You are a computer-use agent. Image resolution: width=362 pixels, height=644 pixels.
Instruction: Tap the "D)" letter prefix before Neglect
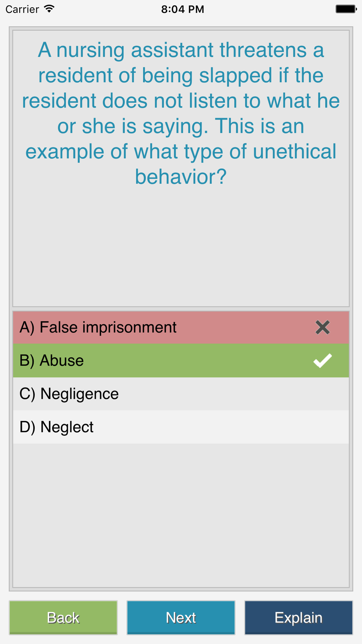(27, 427)
